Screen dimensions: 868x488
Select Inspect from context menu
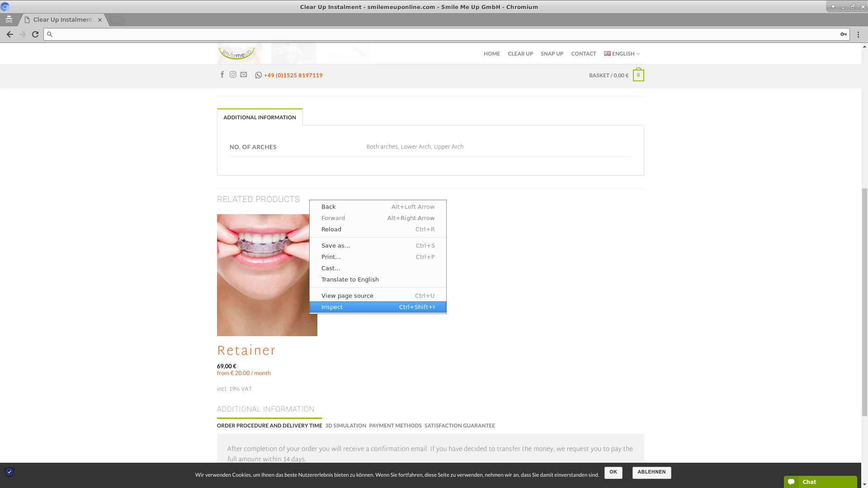pyautogui.click(x=378, y=307)
